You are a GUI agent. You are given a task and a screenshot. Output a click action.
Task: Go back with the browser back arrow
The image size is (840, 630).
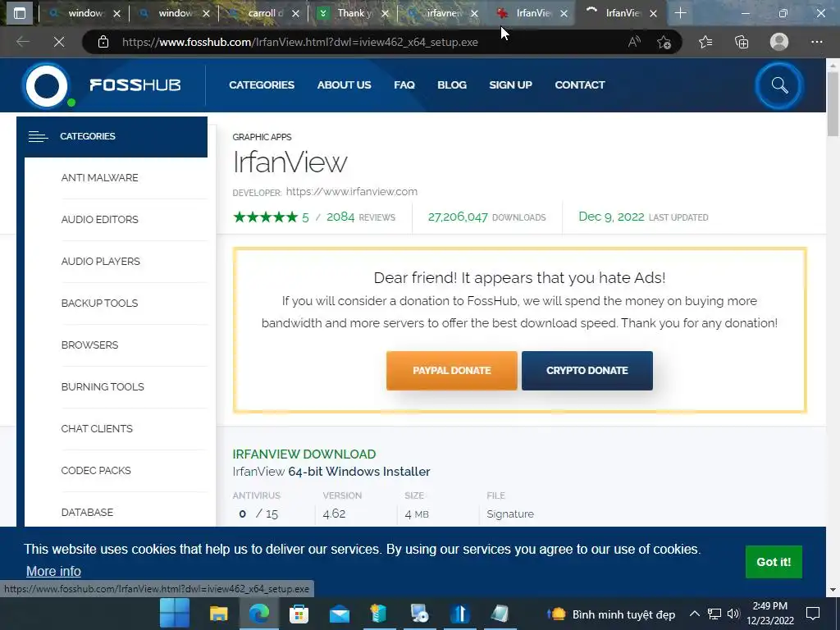point(22,42)
